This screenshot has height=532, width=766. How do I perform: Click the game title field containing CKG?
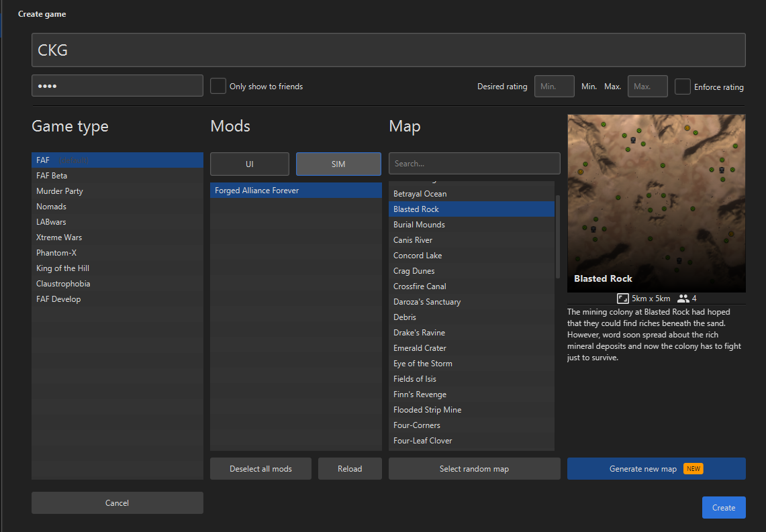pyautogui.click(x=389, y=50)
